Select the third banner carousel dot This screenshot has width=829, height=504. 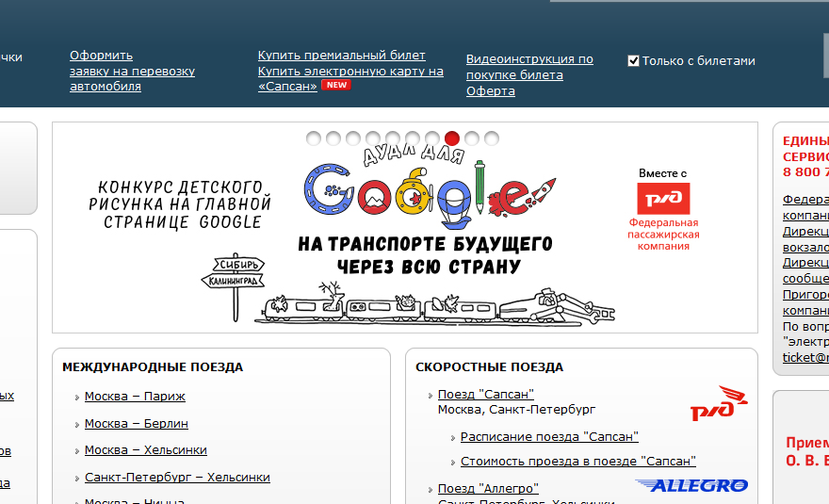353,138
